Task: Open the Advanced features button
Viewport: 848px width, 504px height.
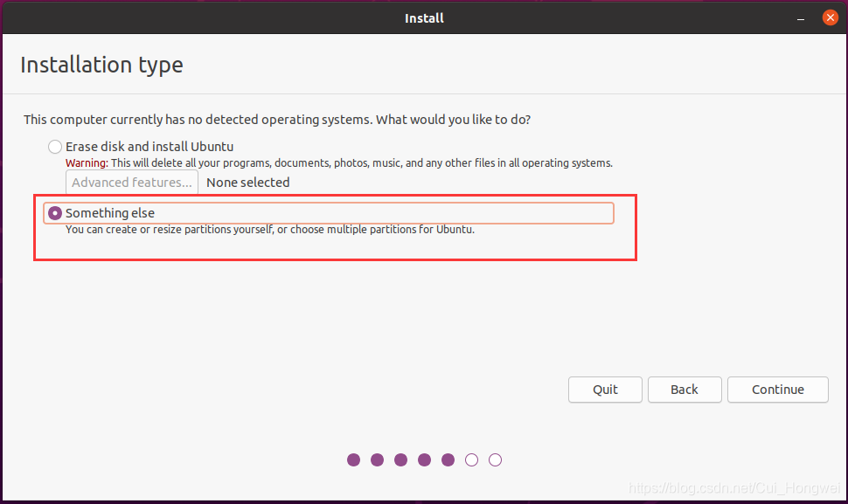Action: coord(132,183)
